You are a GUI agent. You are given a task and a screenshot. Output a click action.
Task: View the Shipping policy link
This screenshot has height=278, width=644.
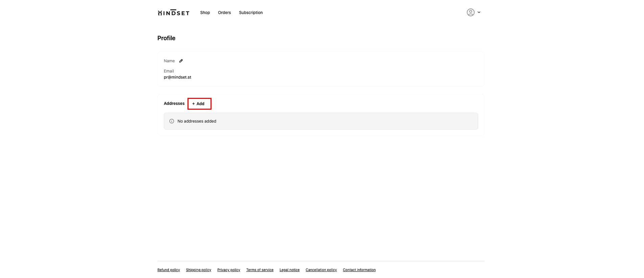[198, 270]
